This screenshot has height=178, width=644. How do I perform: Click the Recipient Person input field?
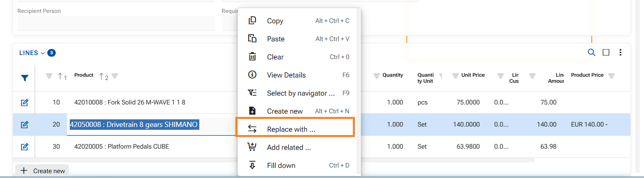pyautogui.click(x=116, y=23)
